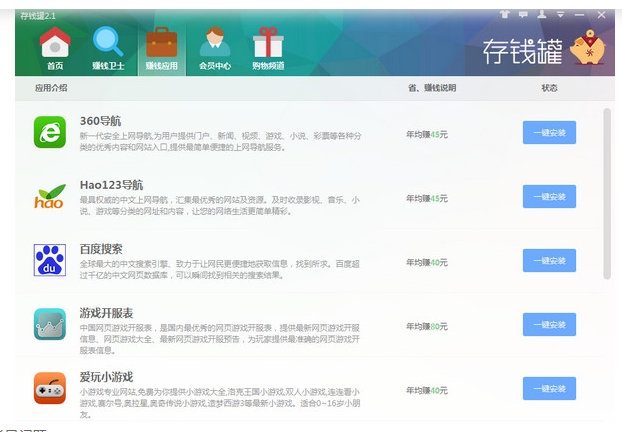Switch to 赚钱卫士 tab
Viewport: 622px width, 432px height.
pos(108,48)
